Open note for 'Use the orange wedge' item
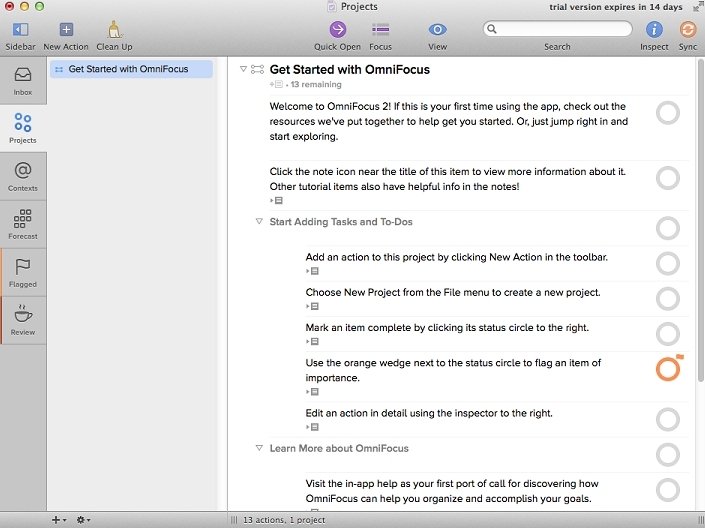 [x=312, y=392]
